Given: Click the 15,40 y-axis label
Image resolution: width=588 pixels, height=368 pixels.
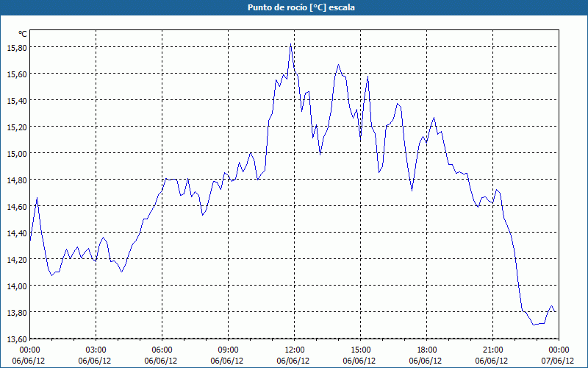Looking at the screenshot, I should (17, 101).
